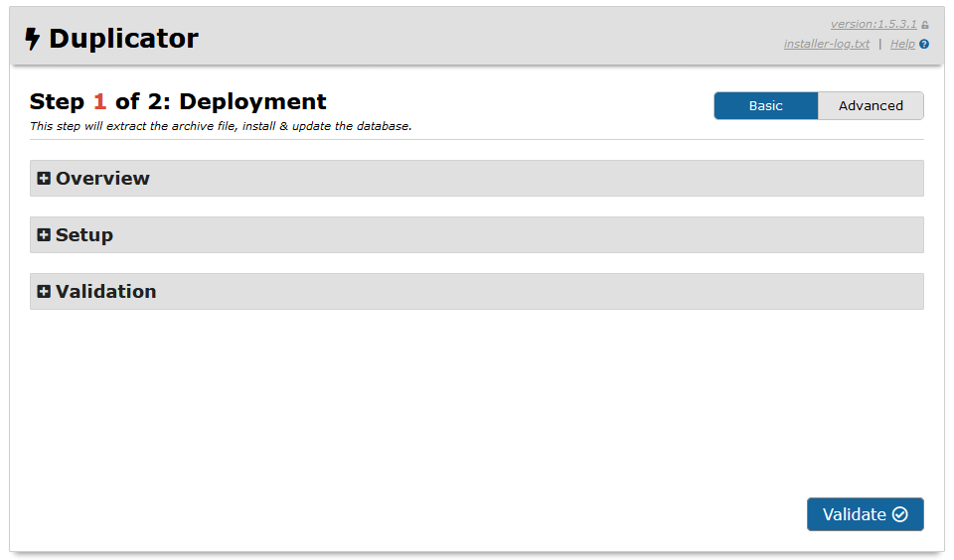The width and height of the screenshot is (954, 560).
Task: Expand the Setup section
Action: [x=476, y=234]
